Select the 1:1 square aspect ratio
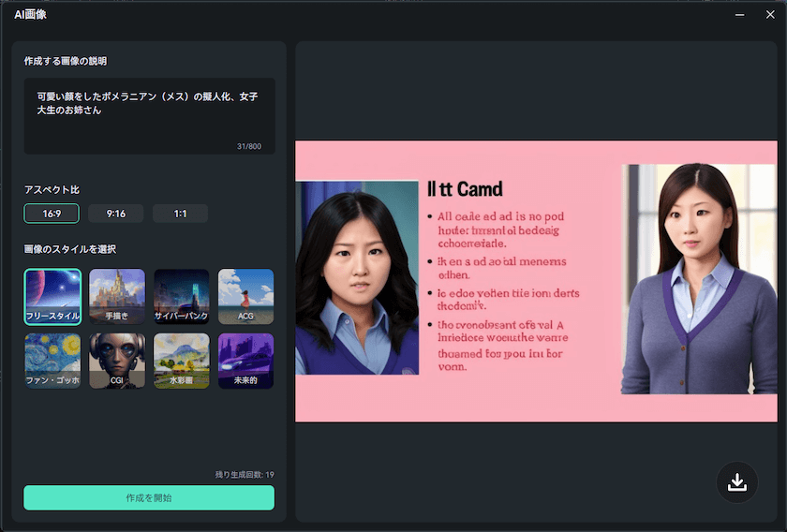The height and width of the screenshot is (532, 787). coord(180,214)
